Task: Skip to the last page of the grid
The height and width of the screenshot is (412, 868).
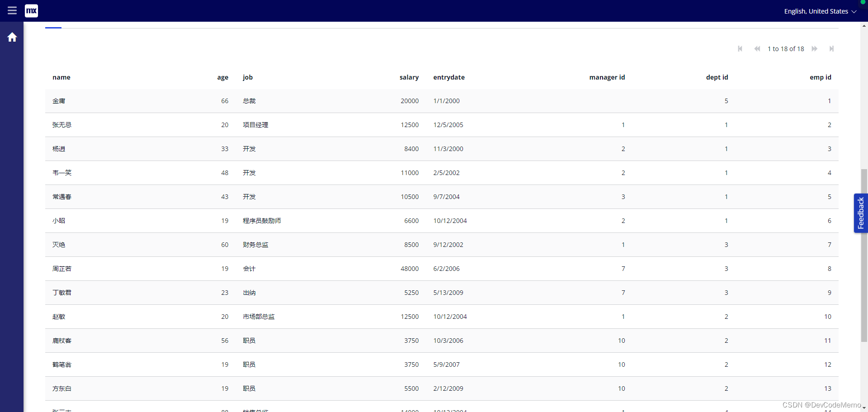Action: coord(832,49)
